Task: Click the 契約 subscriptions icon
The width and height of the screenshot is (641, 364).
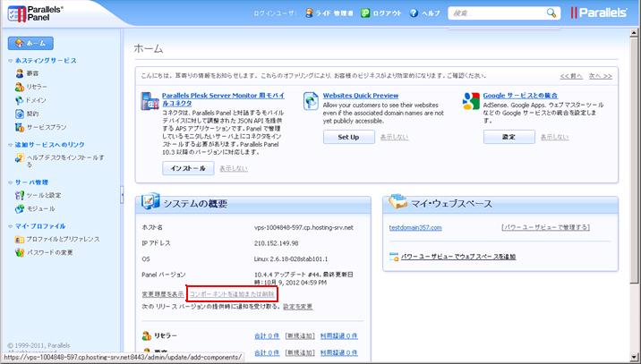Action: 20,114
